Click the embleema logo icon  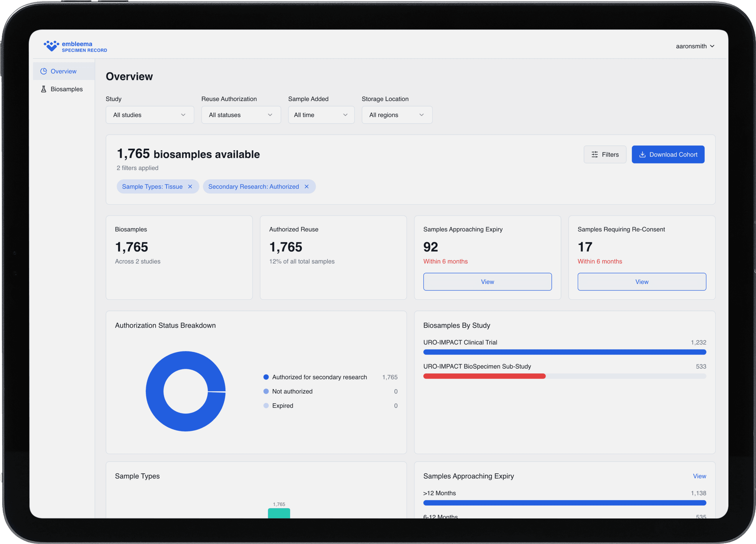(x=51, y=46)
